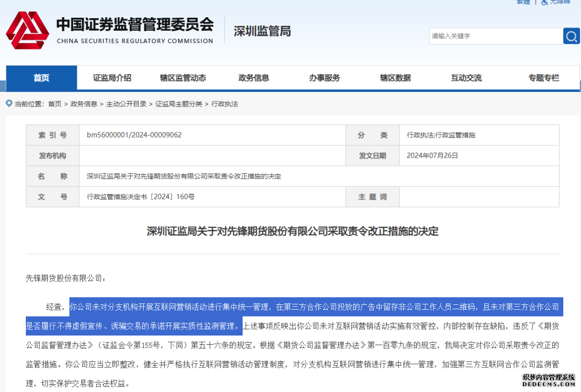
Task: Click the 行政执法 breadcrumb link
Action: 224,104
